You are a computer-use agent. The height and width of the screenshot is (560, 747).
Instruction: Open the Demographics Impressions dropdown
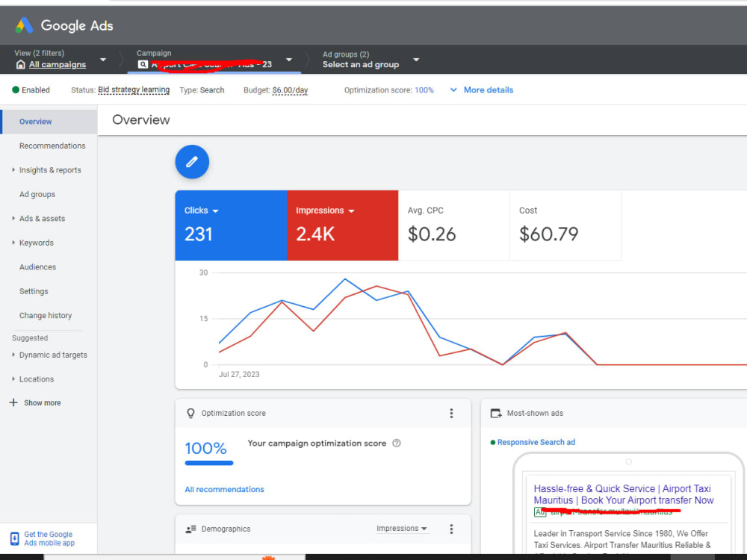(x=402, y=529)
